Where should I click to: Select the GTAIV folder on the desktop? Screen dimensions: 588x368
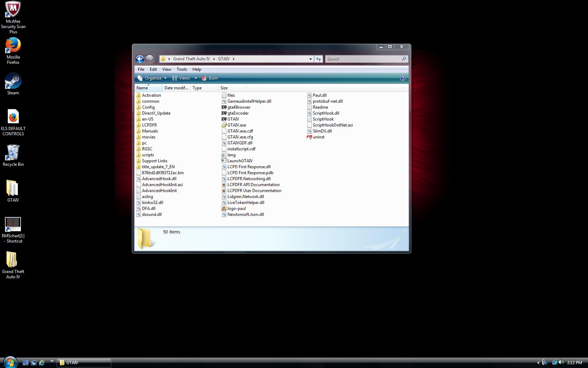(13, 191)
